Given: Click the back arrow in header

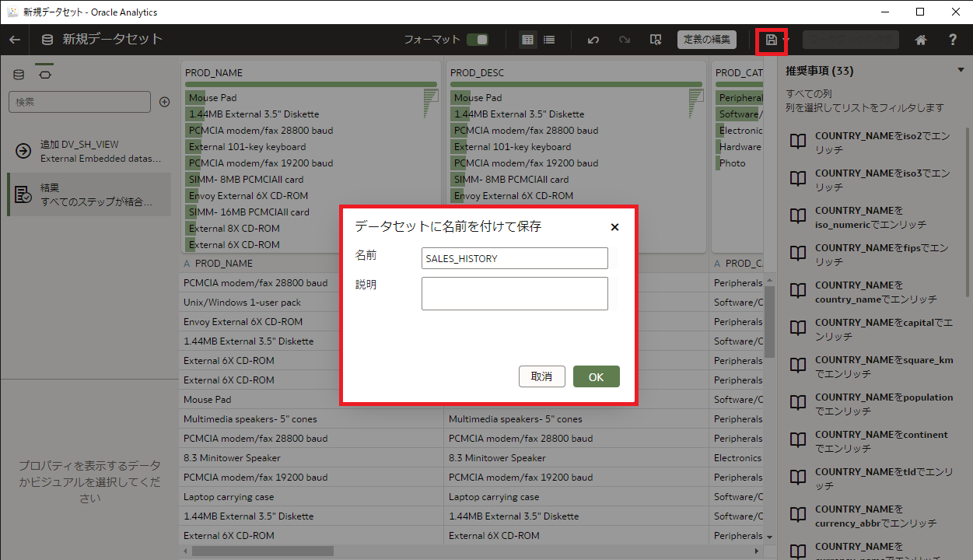Looking at the screenshot, I should click(14, 40).
